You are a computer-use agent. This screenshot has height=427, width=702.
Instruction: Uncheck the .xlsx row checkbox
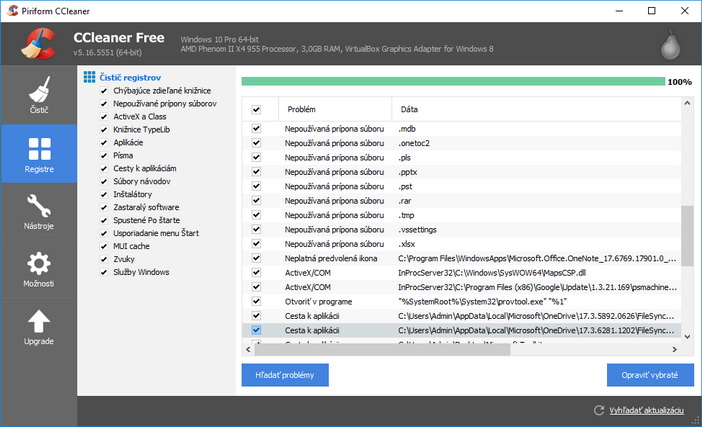click(256, 243)
